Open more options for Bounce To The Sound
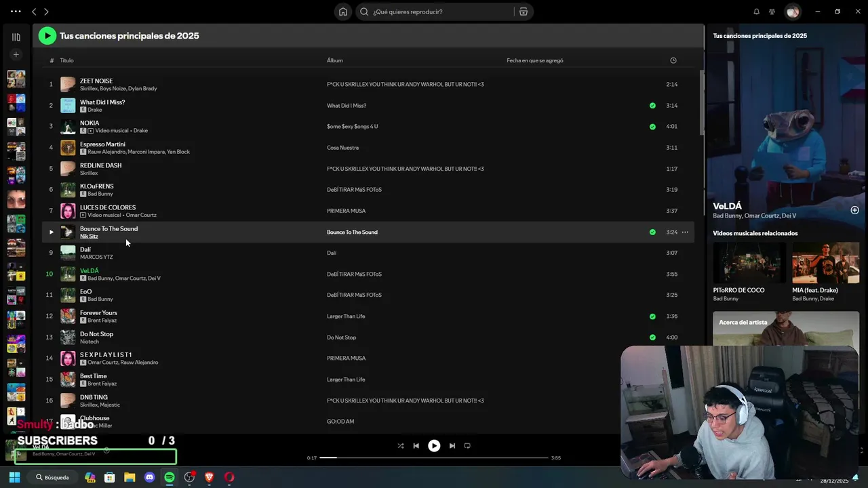 click(x=685, y=232)
